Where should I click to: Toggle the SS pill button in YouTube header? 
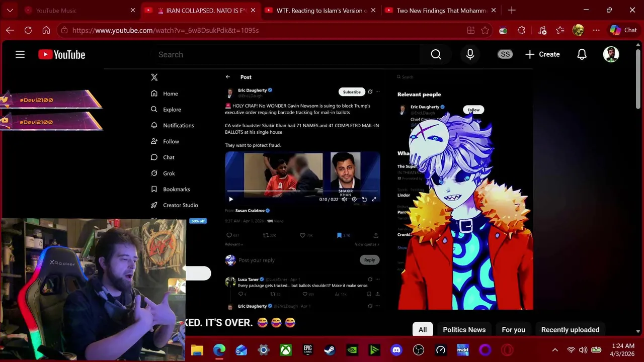point(505,54)
